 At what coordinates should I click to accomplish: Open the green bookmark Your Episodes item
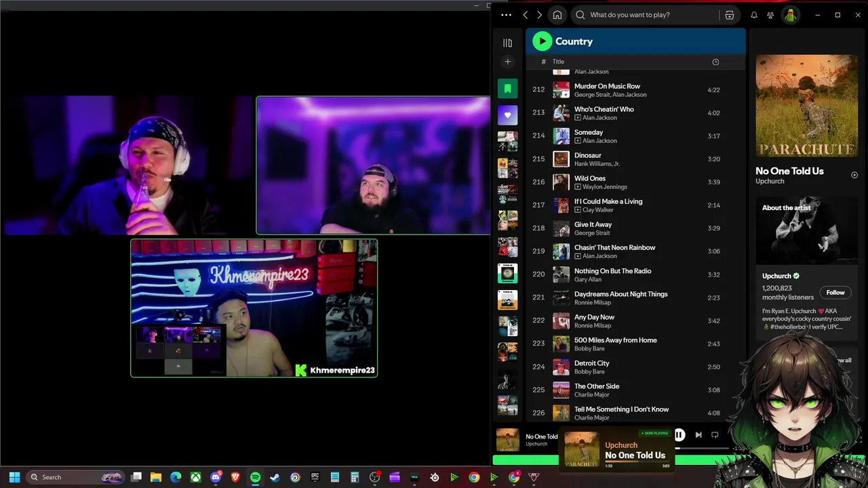pos(507,88)
